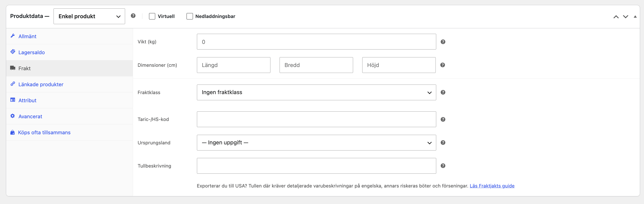Click the help icon next to Taric-/HS-kod

pyautogui.click(x=443, y=119)
